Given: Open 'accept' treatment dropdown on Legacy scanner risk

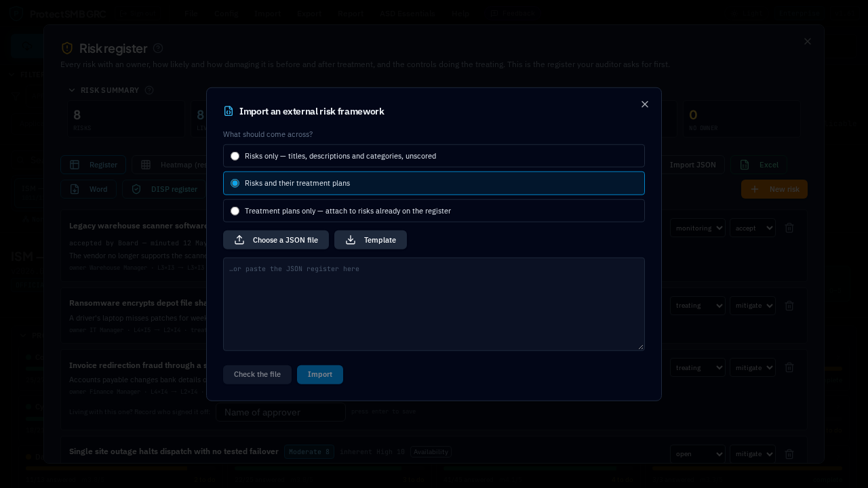Looking at the screenshot, I should tap(753, 228).
